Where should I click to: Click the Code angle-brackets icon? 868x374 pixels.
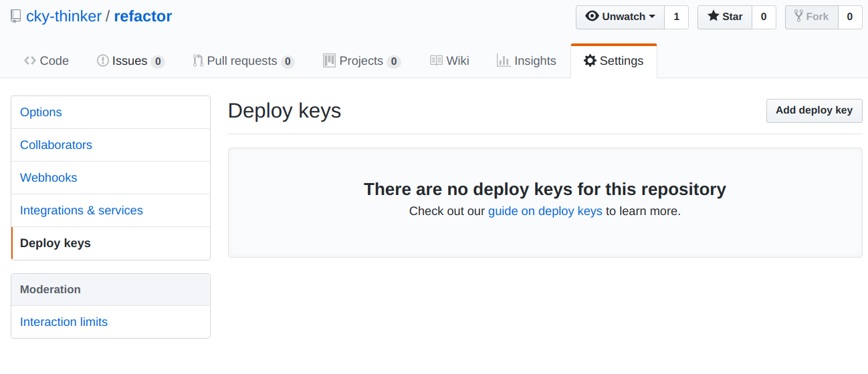coord(30,61)
